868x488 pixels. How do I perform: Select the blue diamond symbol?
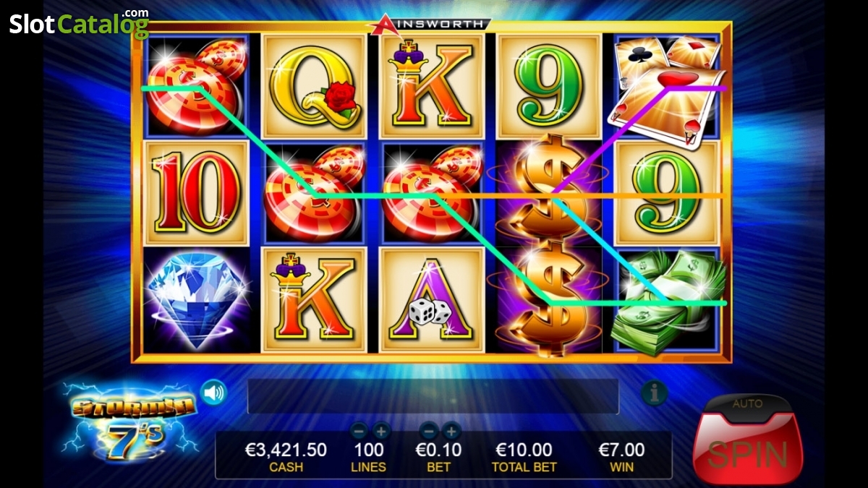(x=196, y=301)
